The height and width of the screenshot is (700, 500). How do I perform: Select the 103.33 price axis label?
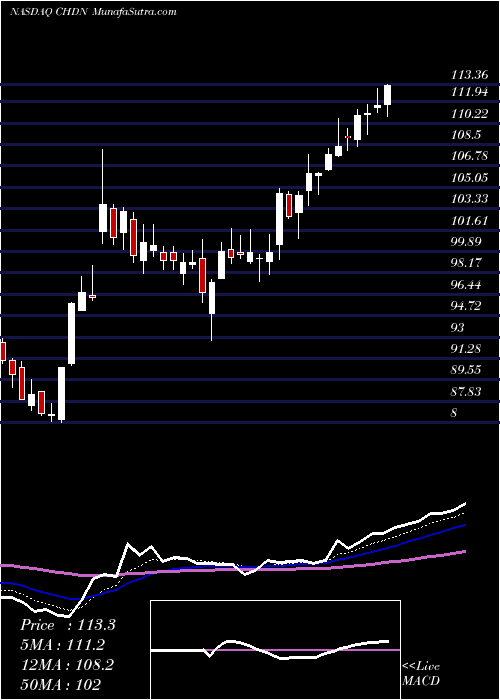point(469,199)
